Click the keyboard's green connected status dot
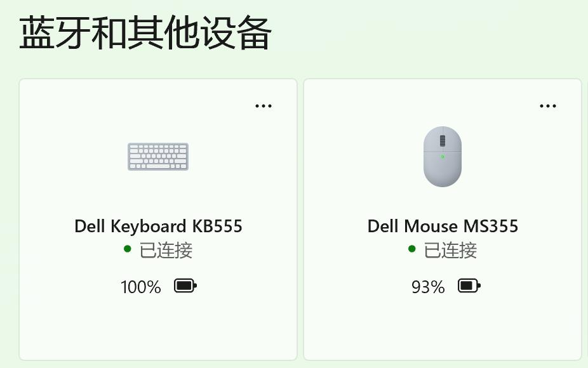Image resolution: width=588 pixels, height=368 pixels. click(128, 249)
